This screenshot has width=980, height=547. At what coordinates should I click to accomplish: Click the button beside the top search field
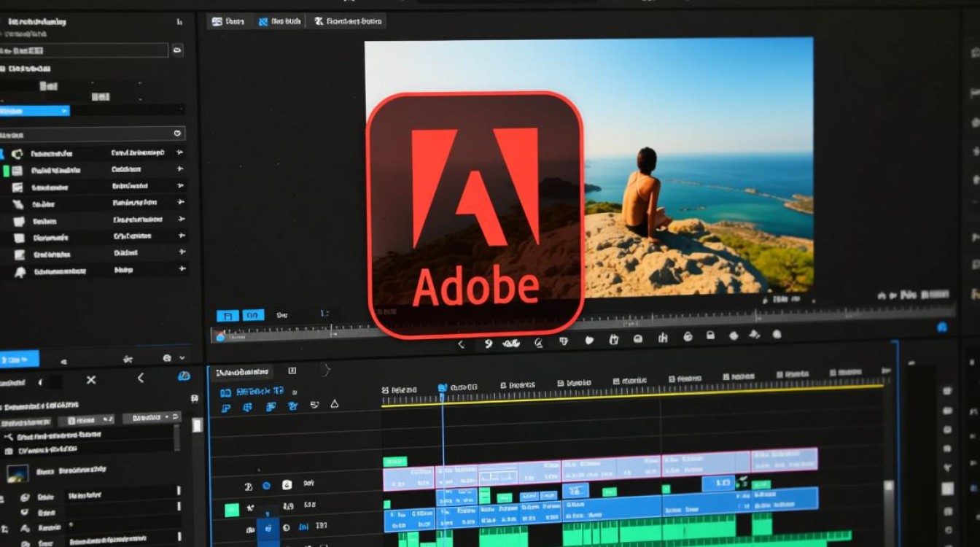click(x=177, y=50)
